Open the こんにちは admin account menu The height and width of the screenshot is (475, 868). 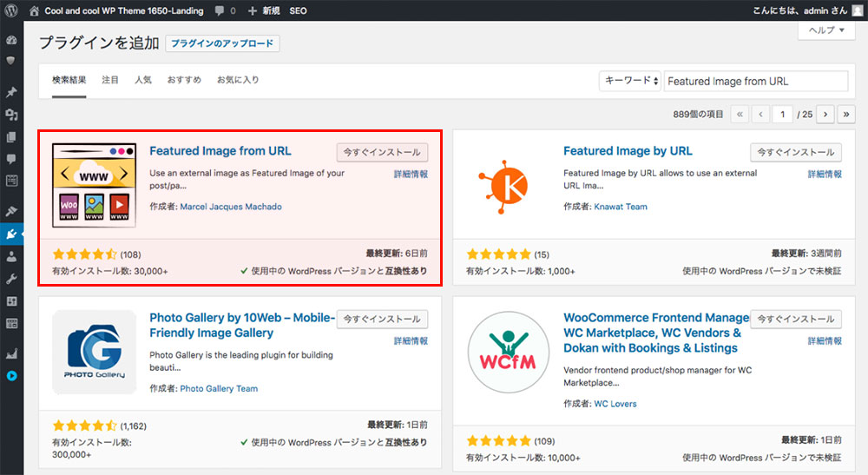[x=800, y=10]
